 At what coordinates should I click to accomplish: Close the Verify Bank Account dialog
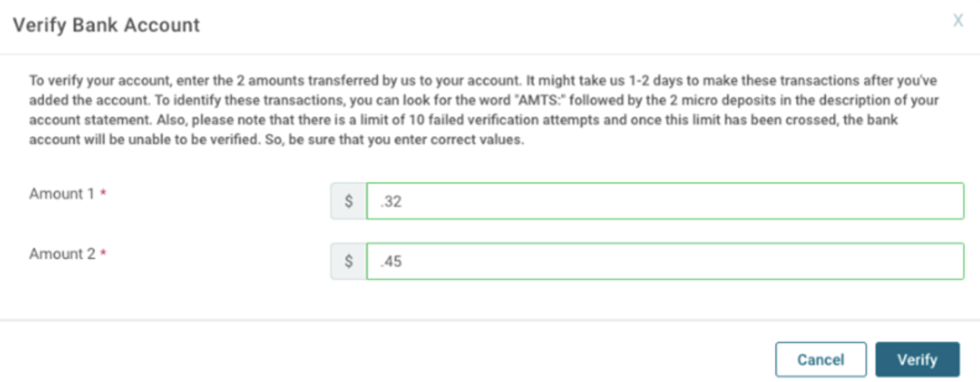(958, 21)
